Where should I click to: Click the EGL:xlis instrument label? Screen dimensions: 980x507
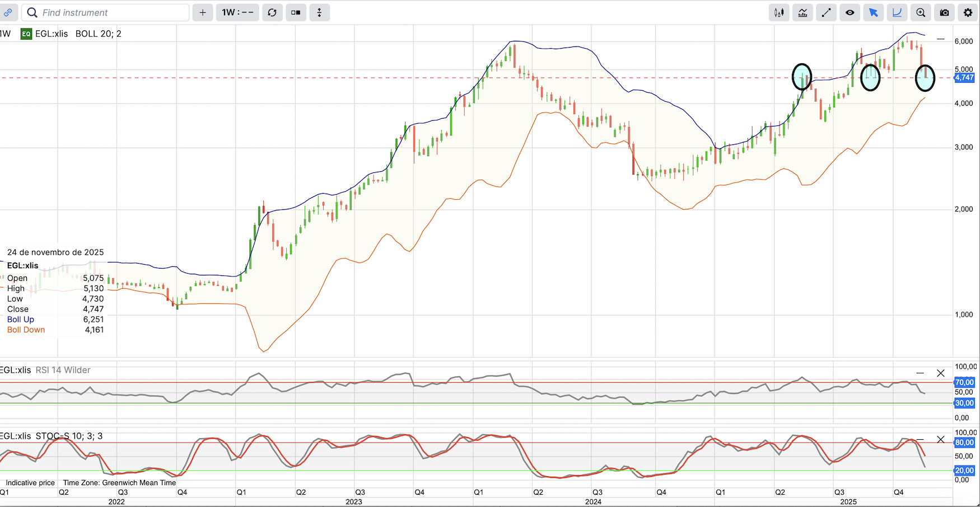[x=51, y=34]
